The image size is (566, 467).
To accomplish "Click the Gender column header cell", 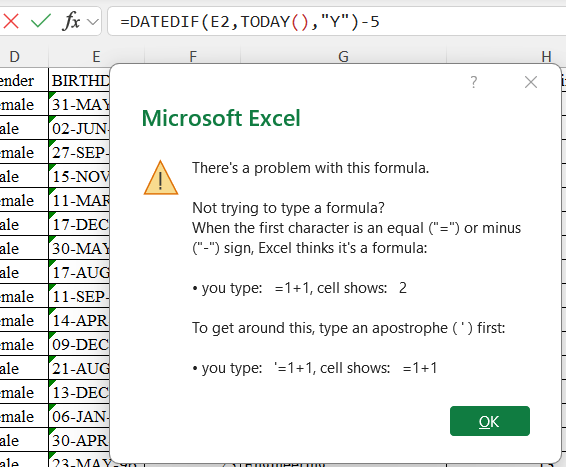I will point(24,80).
